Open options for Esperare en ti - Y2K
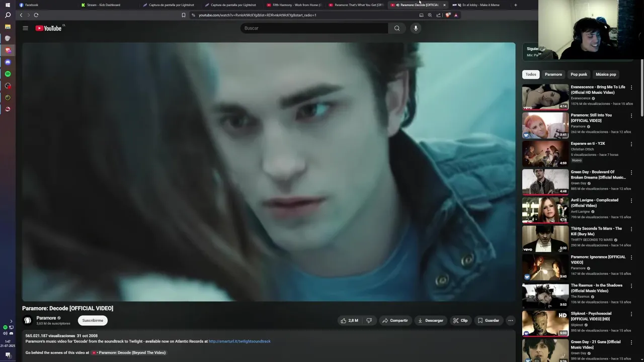 [631, 144]
